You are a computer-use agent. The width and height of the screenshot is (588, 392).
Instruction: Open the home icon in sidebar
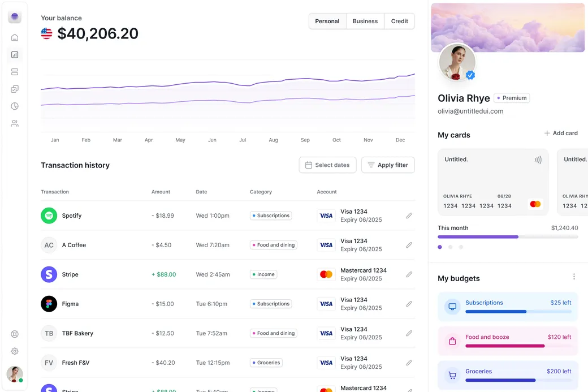click(x=15, y=37)
